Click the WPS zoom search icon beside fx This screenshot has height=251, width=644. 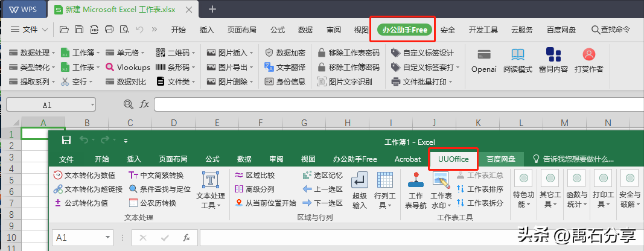point(129,104)
